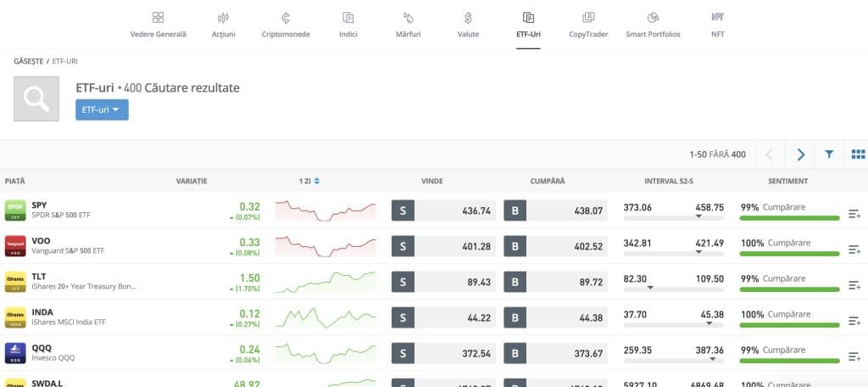The height and width of the screenshot is (387, 868).
Task: Switch to grid view icon
Action: click(x=858, y=154)
